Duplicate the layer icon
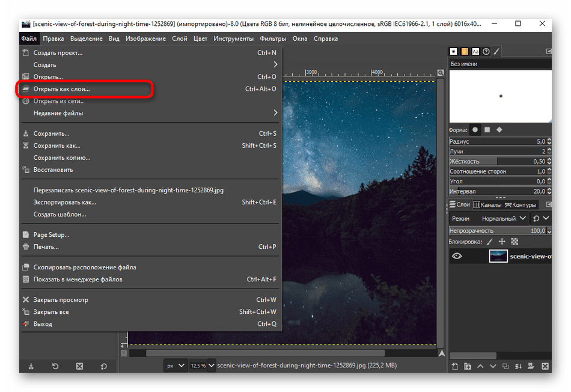The width and height of the screenshot is (571, 392). pyautogui.click(x=505, y=366)
